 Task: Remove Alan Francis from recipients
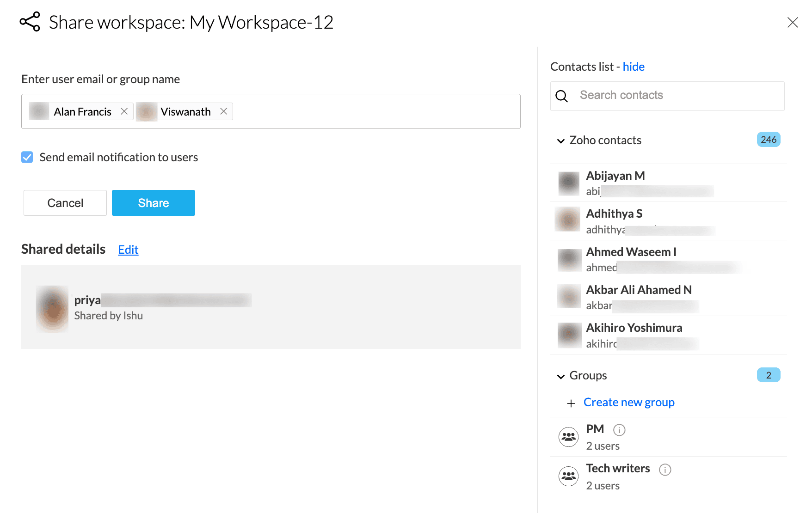point(124,111)
